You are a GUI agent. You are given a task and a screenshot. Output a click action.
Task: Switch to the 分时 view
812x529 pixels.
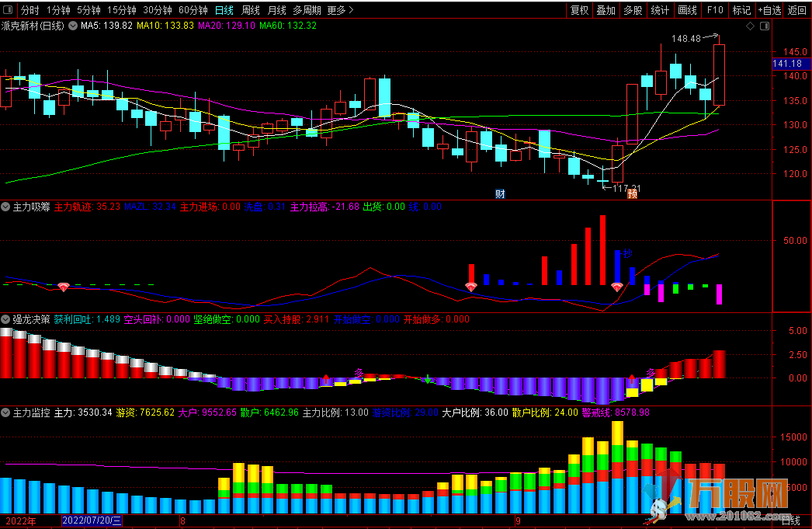click(30, 10)
